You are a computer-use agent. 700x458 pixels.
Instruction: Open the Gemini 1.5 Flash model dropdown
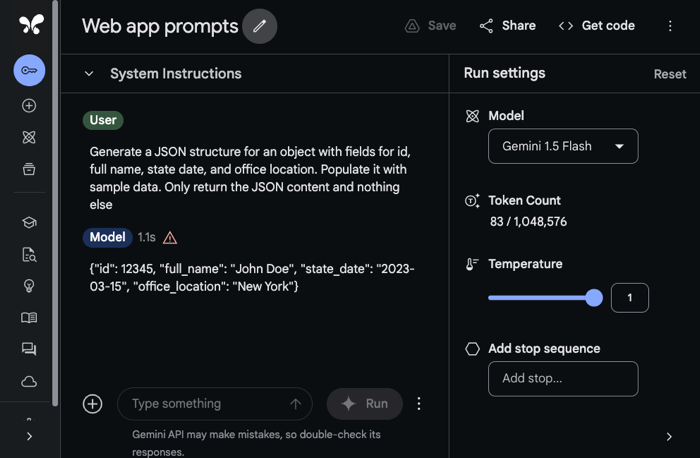click(x=563, y=146)
